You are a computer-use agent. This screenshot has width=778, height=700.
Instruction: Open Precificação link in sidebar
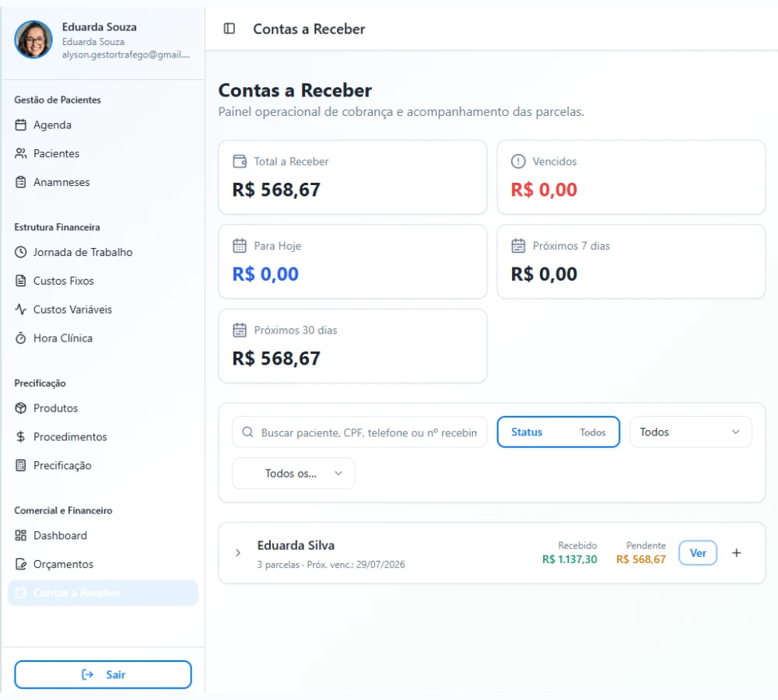103,465
